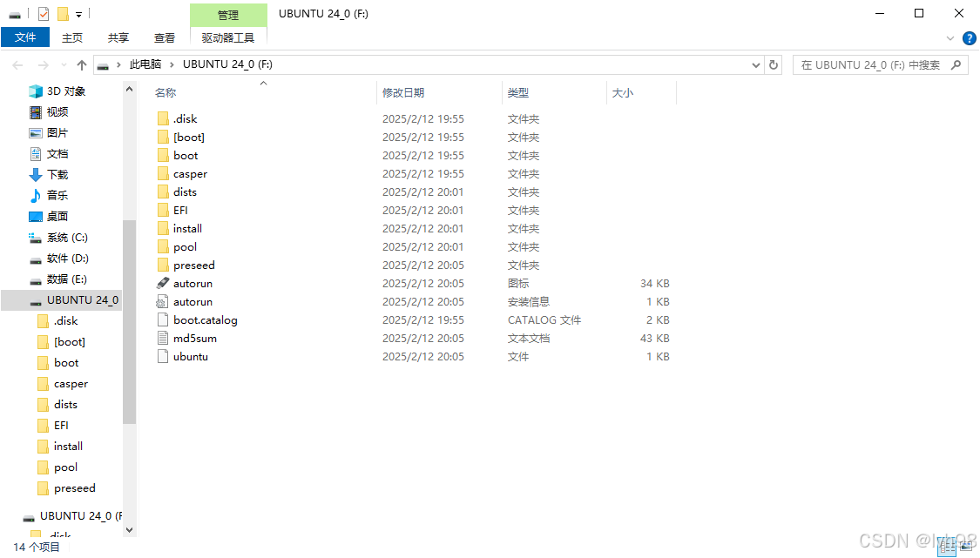Screen dimensions: 980x558
Task: Click the drive system icon in the title bar
Action: pos(15,15)
